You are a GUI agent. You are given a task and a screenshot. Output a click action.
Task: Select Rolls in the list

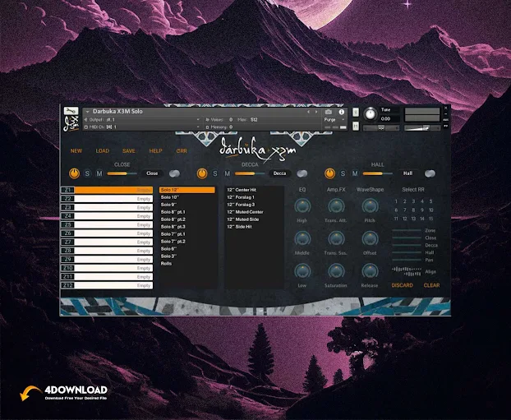click(166, 264)
